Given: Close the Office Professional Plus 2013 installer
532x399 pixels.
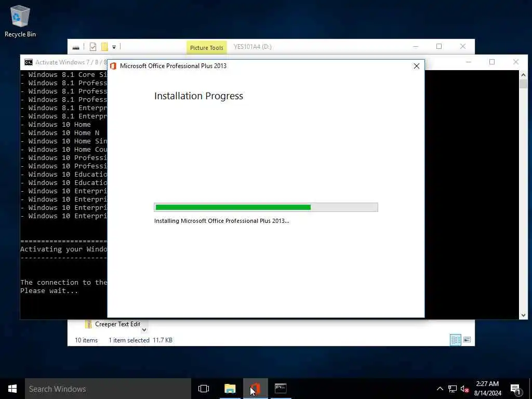Looking at the screenshot, I should click(416, 66).
